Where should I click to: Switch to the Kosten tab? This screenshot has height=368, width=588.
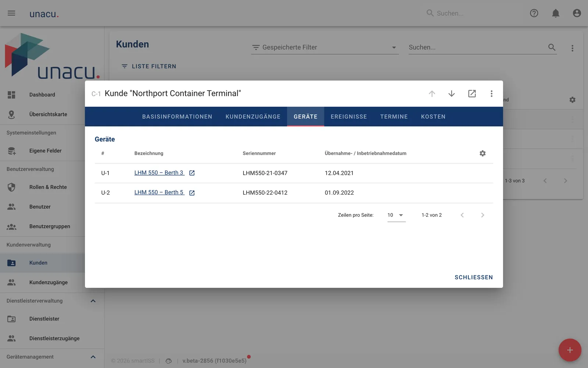[433, 117]
